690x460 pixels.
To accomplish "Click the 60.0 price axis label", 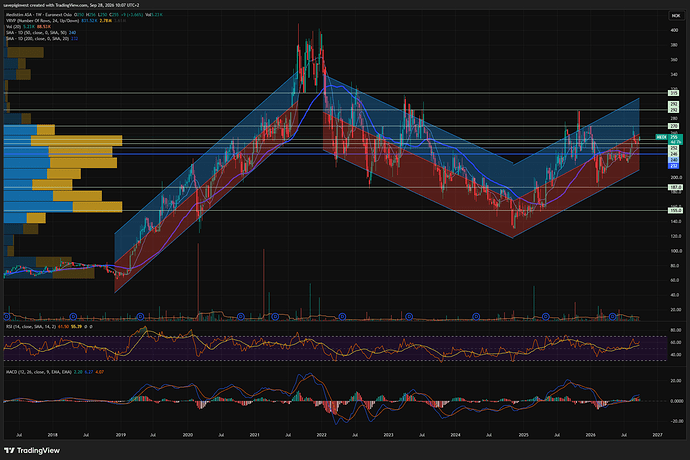I will tap(675, 280).
